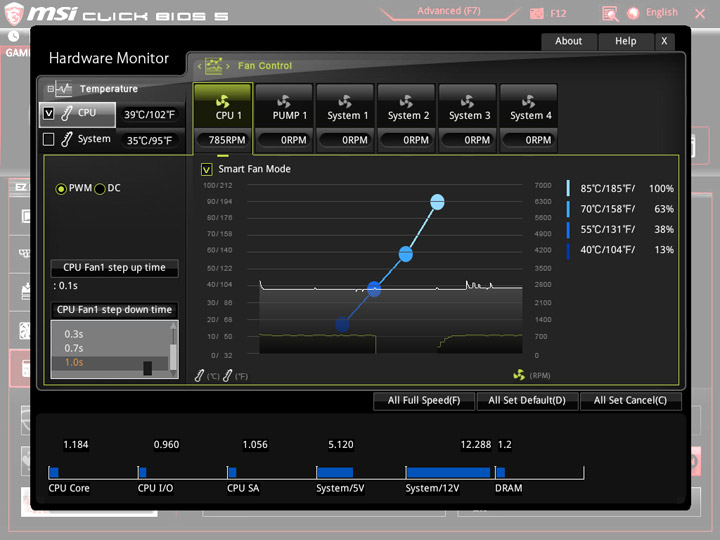Click the System 2 fan icon
This screenshot has height=540, width=720.
(x=406, y=101)
